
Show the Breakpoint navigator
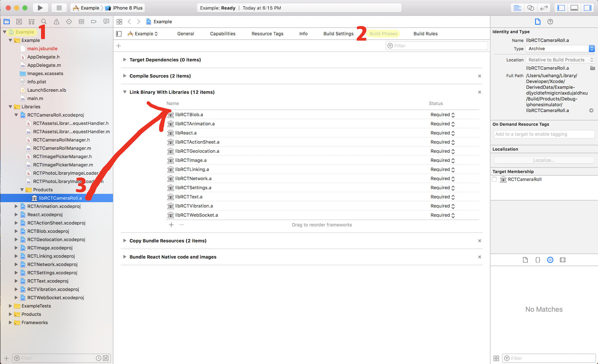[x=93, y=22]
